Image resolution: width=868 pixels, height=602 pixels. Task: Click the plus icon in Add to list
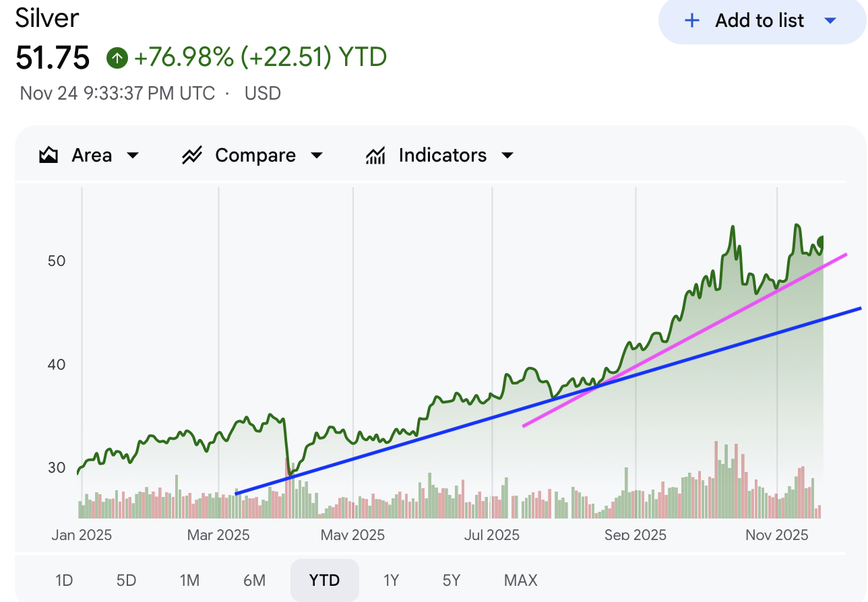click(x=691, y=21)
